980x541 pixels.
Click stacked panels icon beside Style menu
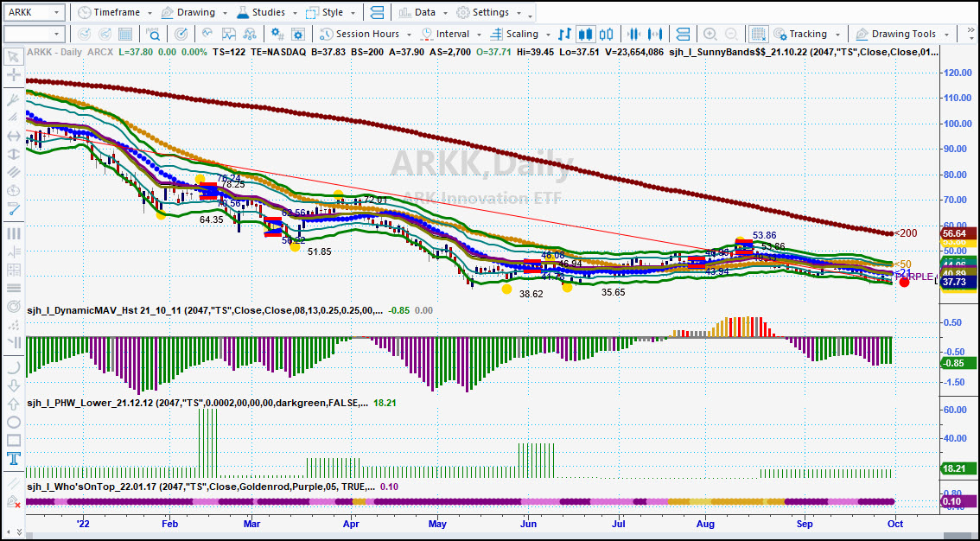(x=377, y=12)
